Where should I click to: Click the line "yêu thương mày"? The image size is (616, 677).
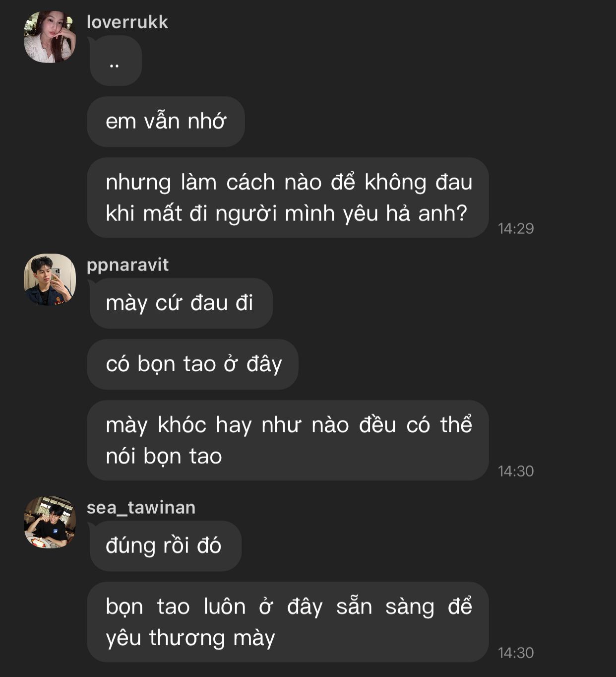(190, 638)
